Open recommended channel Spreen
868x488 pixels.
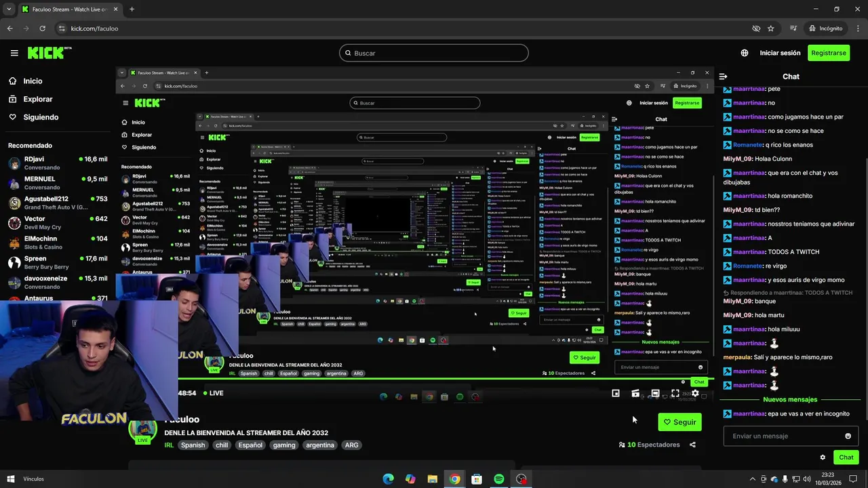[58, 262]
